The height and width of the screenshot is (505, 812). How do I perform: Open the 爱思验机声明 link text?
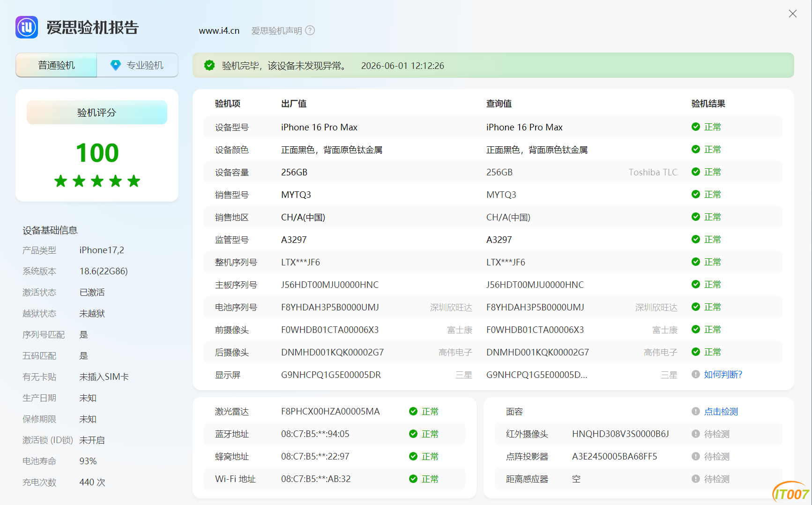[x=276, y=30]
